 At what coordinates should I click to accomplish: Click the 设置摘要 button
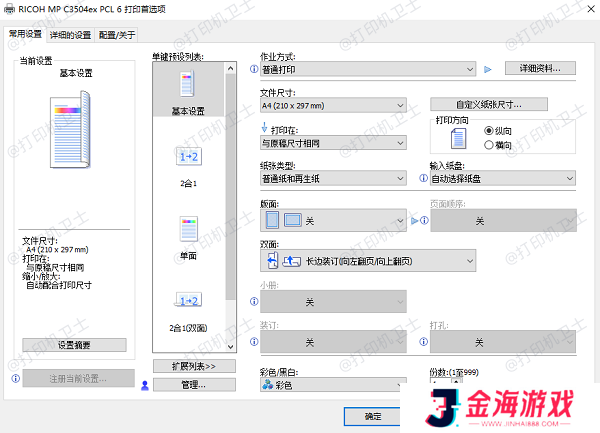pos(74,345)
